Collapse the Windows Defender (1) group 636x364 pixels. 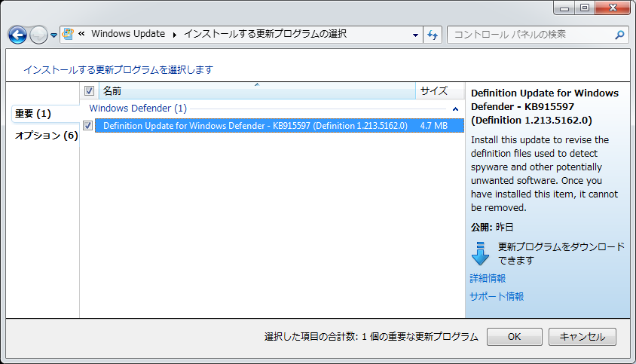click(454, 109)
